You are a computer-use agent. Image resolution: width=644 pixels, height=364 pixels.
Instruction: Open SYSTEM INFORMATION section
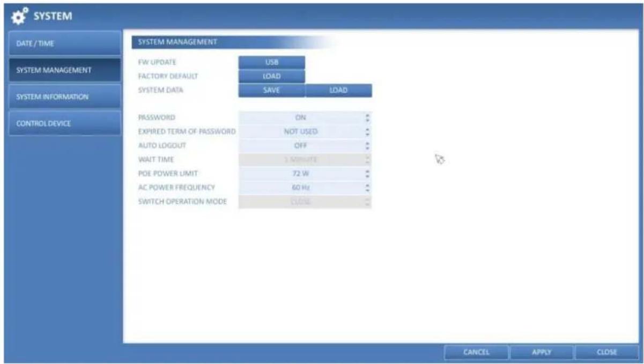[64, 97]
